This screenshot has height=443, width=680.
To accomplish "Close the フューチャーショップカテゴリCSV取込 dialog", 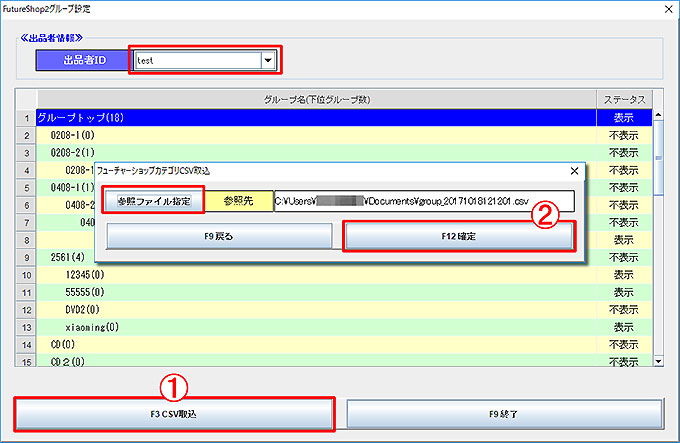I will coord(573,171).
